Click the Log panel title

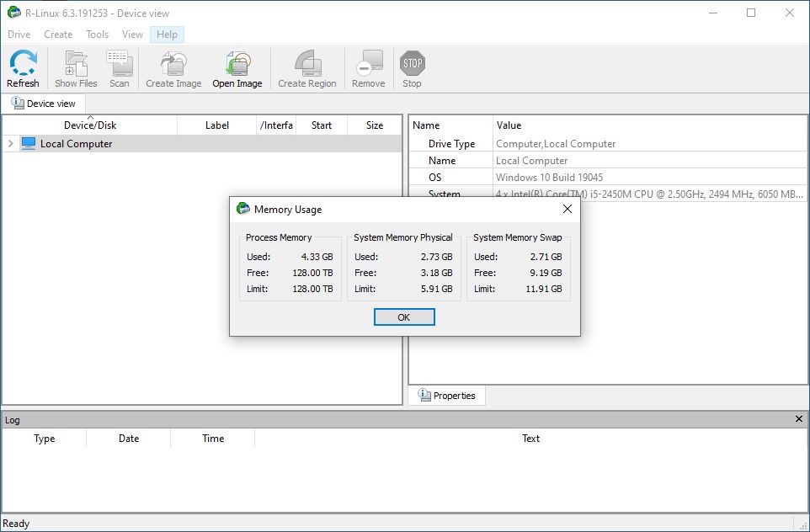click(x=13, y=420)
